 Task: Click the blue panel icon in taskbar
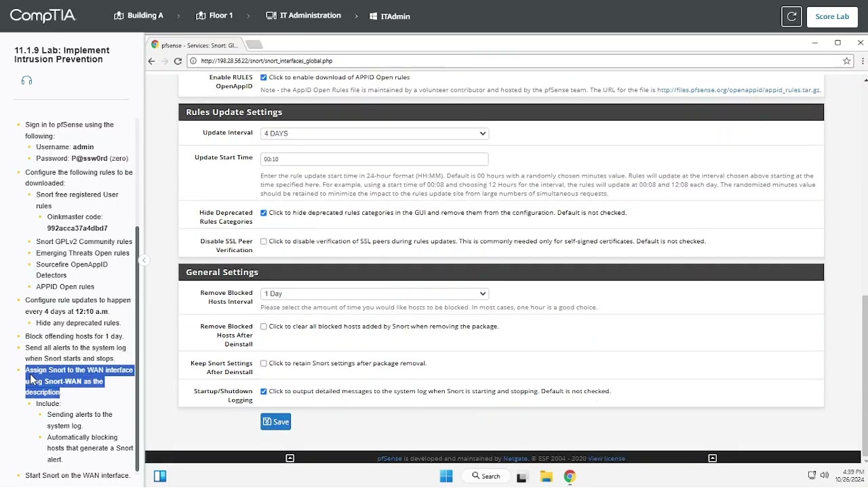coord(160,476)
